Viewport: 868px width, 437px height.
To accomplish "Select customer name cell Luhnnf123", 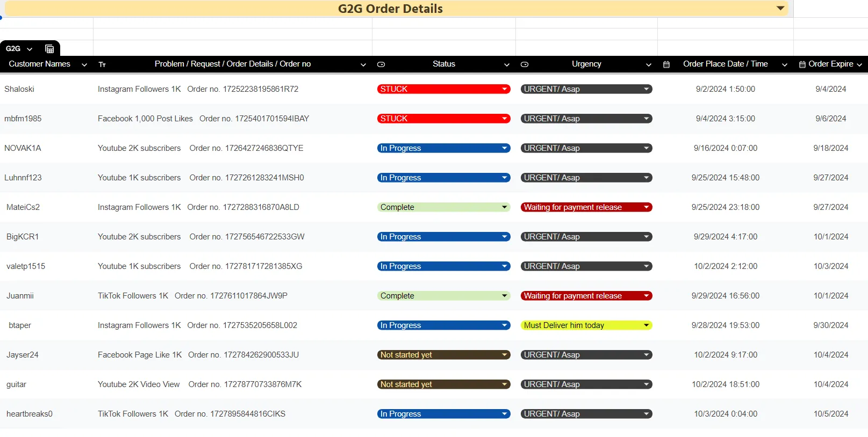I will (x=47, y=178).
